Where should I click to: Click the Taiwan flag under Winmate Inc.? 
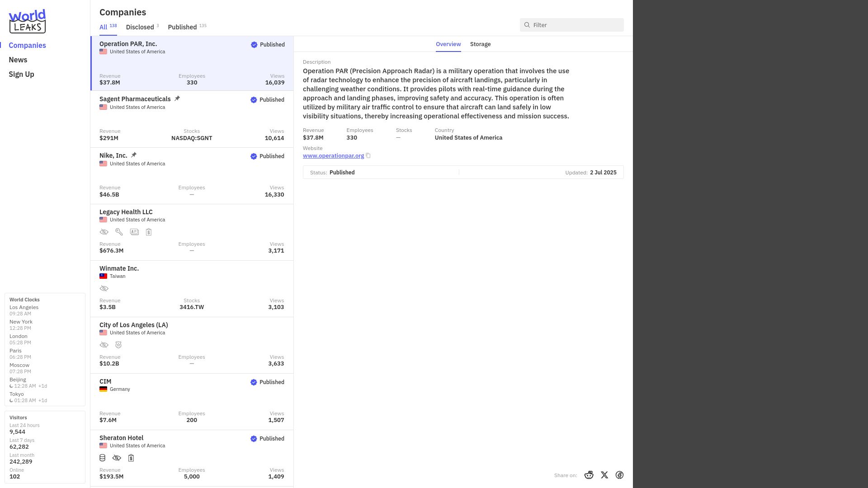[x=103, y=276]
